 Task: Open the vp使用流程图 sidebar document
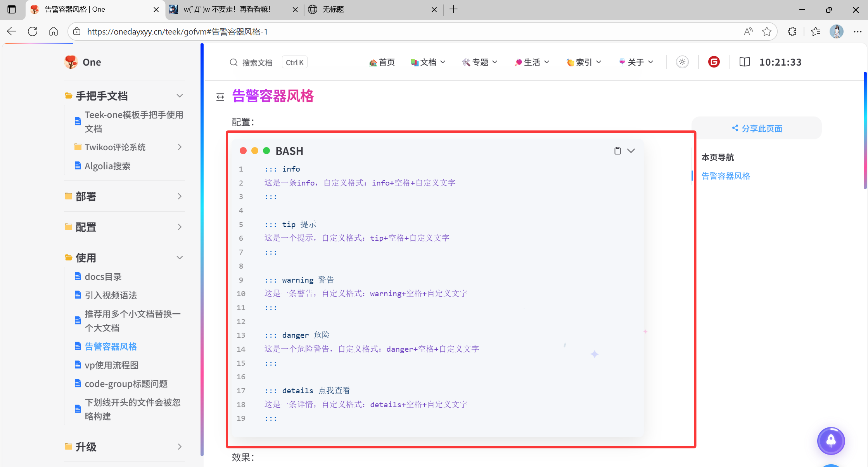(112, 365)
